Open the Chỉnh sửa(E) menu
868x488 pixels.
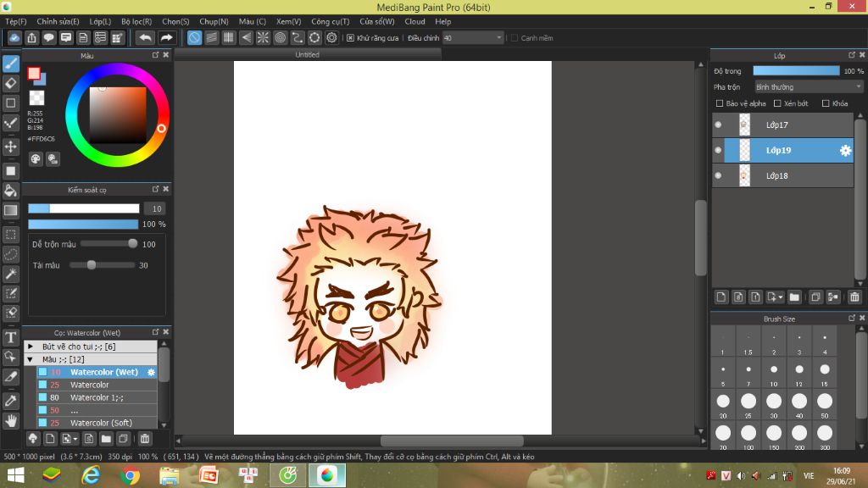click(58, 21)
